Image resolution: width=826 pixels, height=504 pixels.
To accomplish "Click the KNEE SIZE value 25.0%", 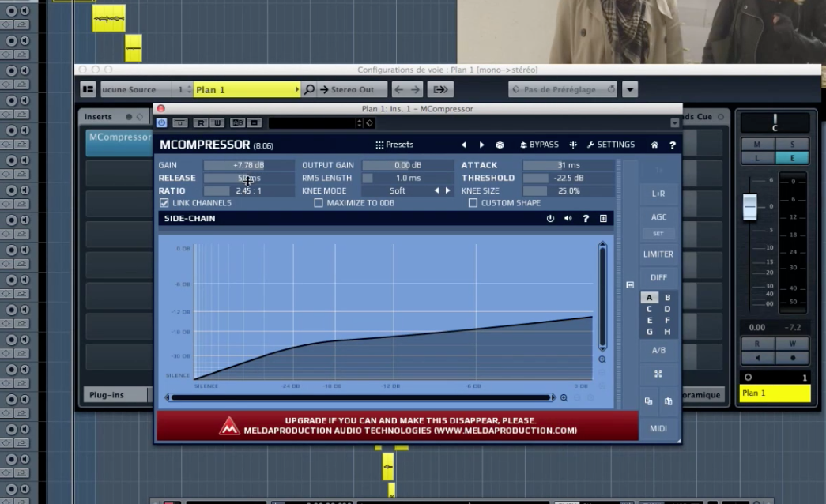I will click(568, 190).
